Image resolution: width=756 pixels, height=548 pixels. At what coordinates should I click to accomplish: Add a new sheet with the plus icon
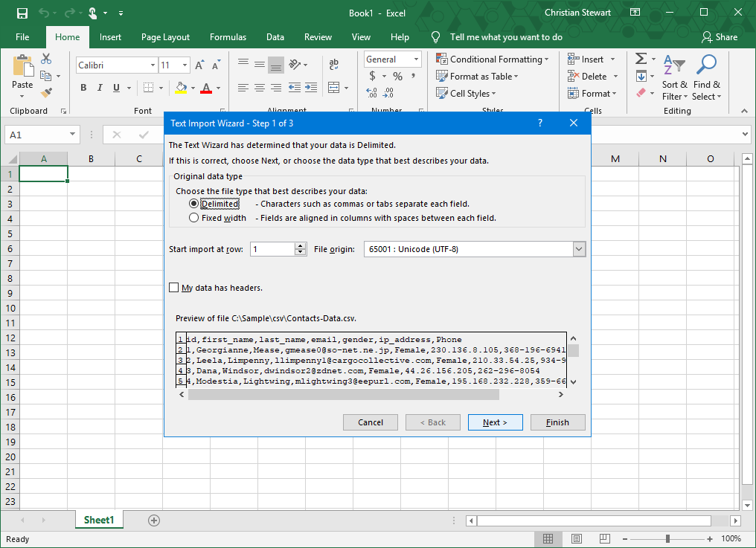coord(154,520)
